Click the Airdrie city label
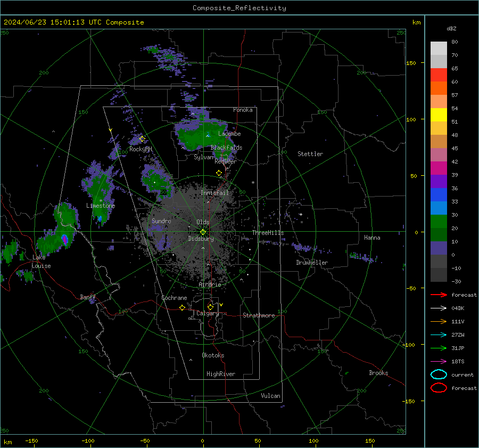This screenshot has width=479, height=448. coord(210,284)
